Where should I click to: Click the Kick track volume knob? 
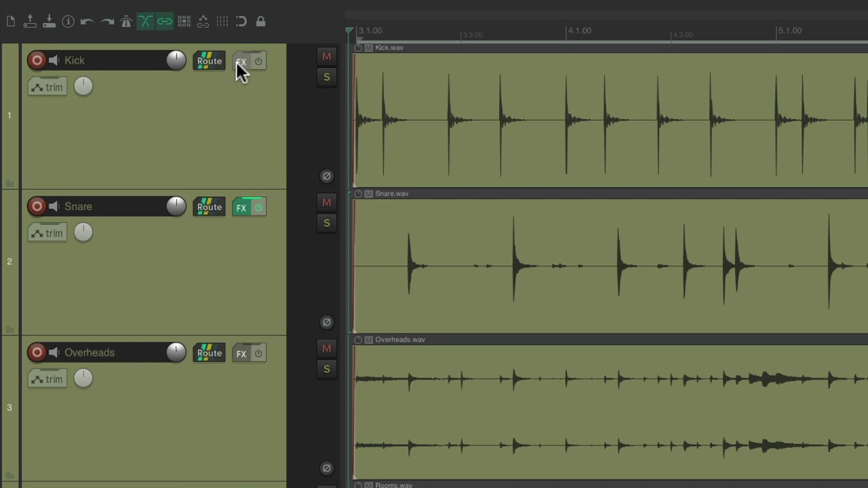pyautogui.click(x=176, y=60)
